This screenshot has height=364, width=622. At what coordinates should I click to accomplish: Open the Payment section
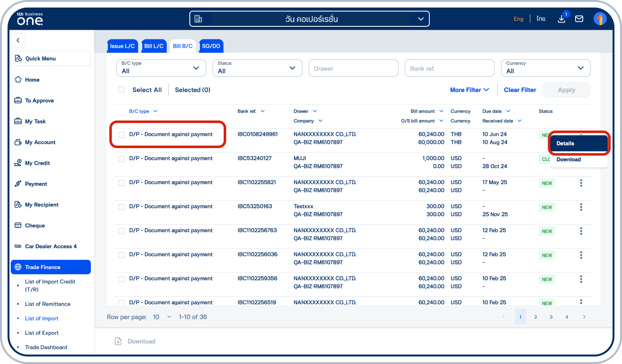coord(36,184)
